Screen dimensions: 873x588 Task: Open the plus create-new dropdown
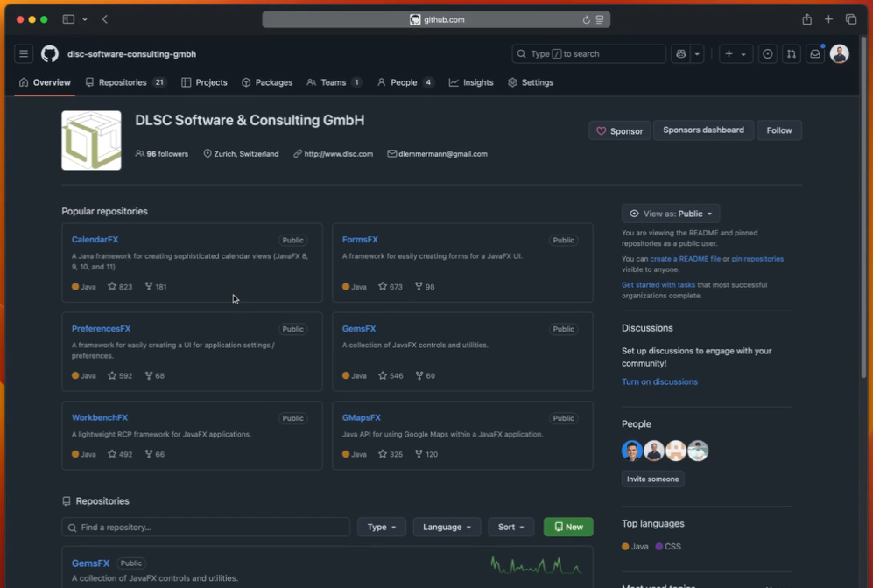click(736, 54)
